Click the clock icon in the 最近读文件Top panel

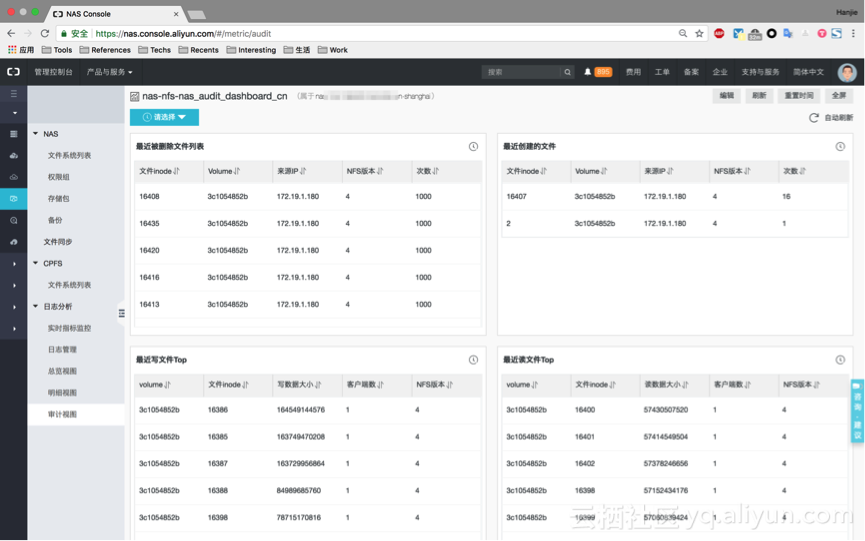click(840, 360)
